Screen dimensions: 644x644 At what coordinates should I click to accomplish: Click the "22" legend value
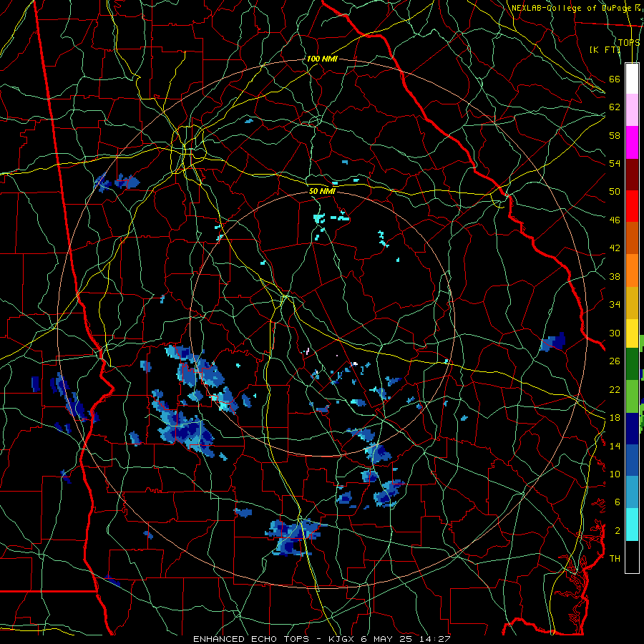tap(615, 390)
